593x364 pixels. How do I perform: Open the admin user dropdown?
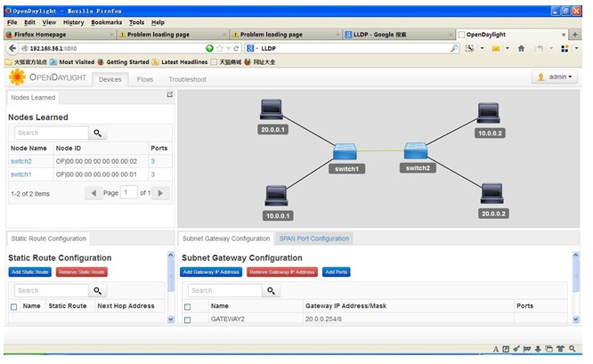555,77
